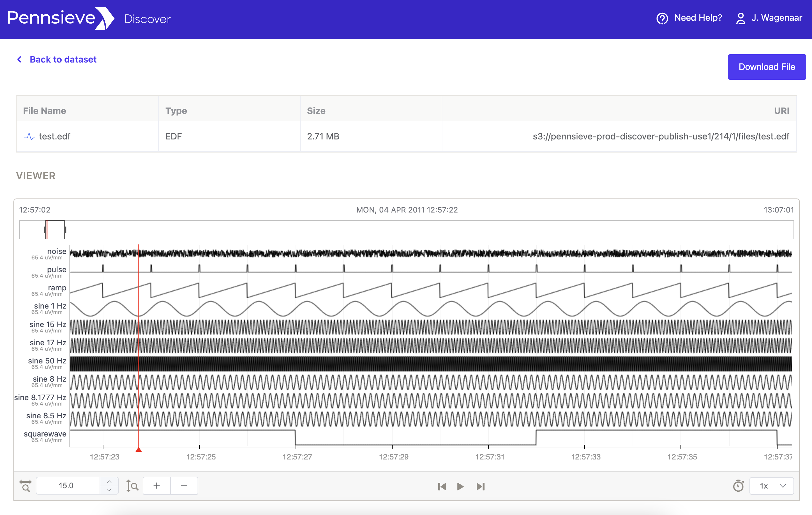Skip to next page of signal
The height and width of the screenshot is (515, 812).
[480, 486]
